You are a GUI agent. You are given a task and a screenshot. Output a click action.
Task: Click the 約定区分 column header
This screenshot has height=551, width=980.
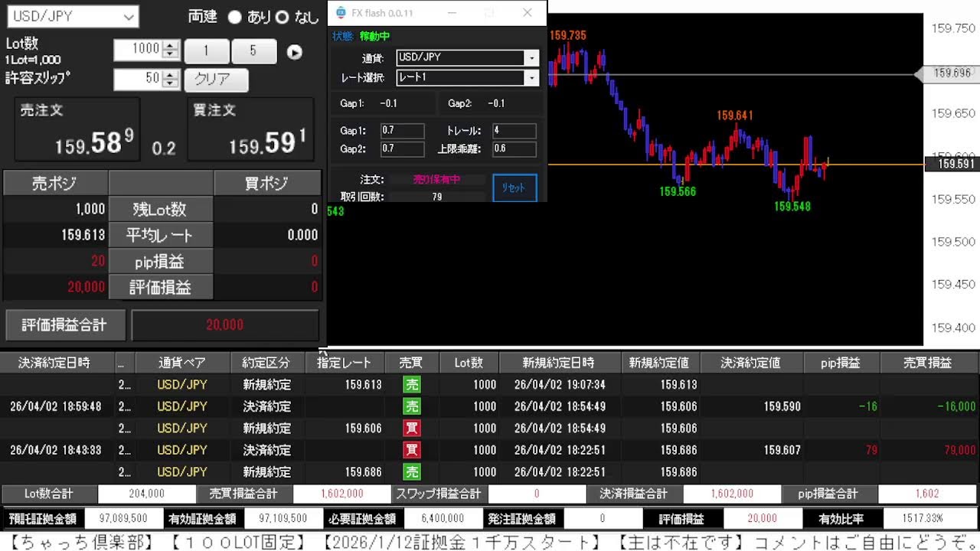point(267,363)
